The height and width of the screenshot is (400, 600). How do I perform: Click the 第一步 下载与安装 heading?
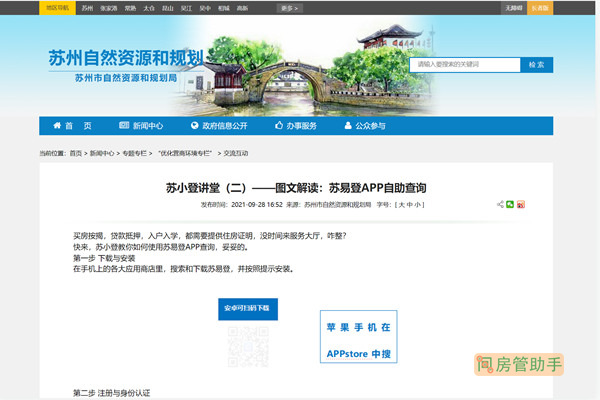104,258
